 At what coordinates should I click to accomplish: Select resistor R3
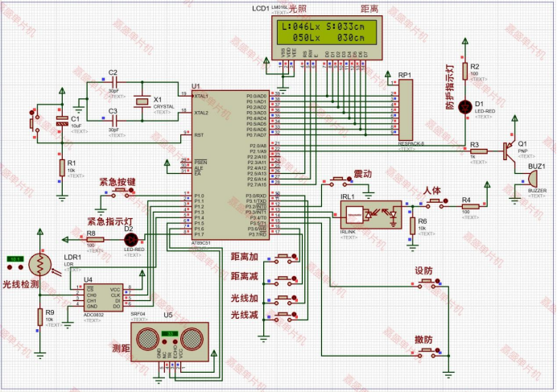click(x=478, y=151)
